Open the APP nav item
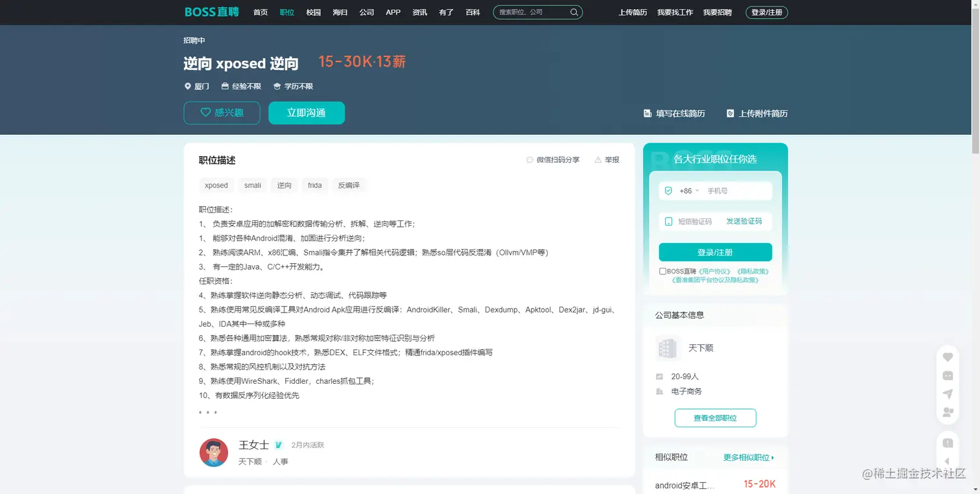 tap(393, 12)
